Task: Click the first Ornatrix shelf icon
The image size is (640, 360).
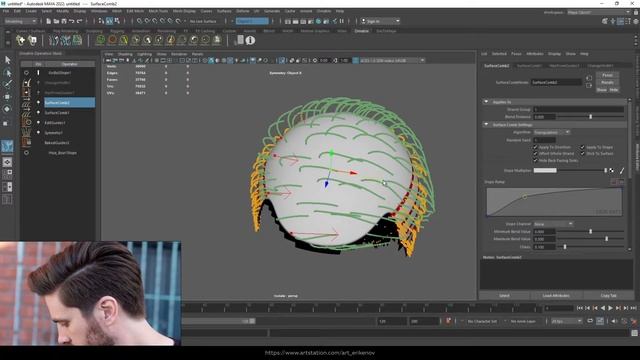Action: tap(20, 40)
